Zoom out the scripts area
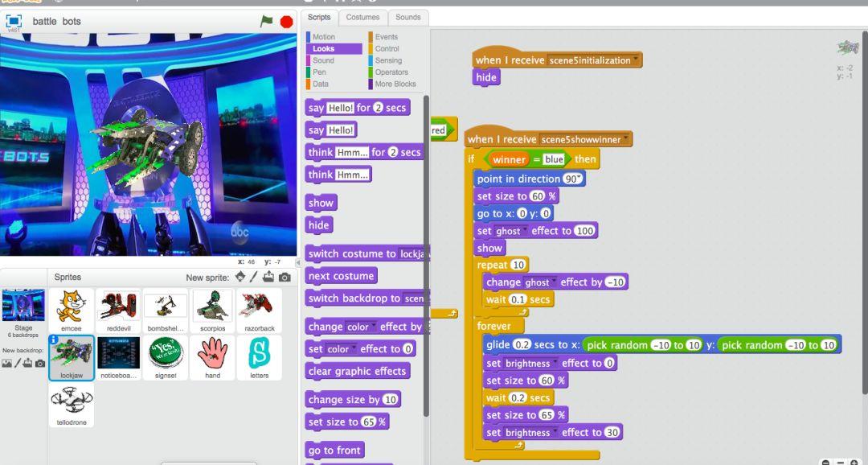This screenshot has height=465, width=868. pyautogui.click(x=825, y=463)
